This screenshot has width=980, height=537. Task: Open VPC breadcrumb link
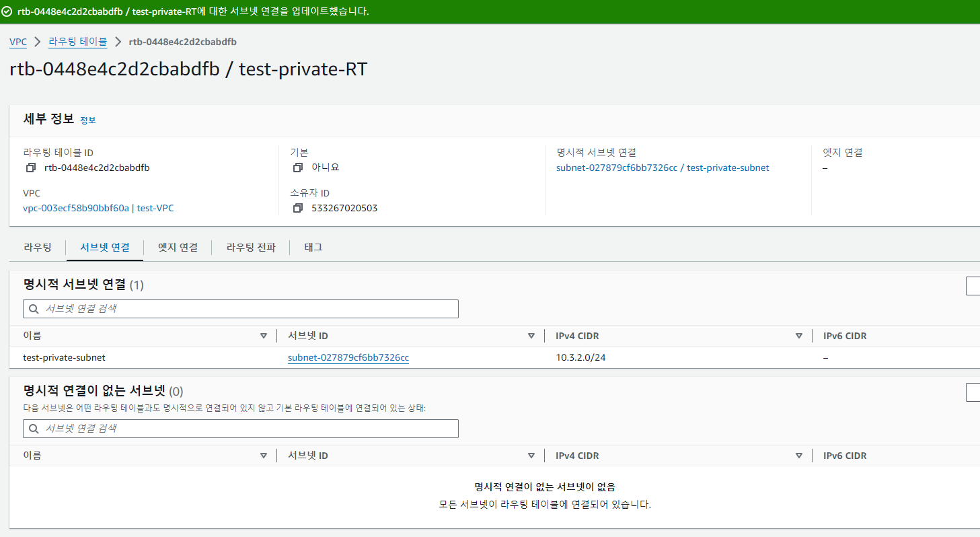pyautogui.click(x=18, y=42)
